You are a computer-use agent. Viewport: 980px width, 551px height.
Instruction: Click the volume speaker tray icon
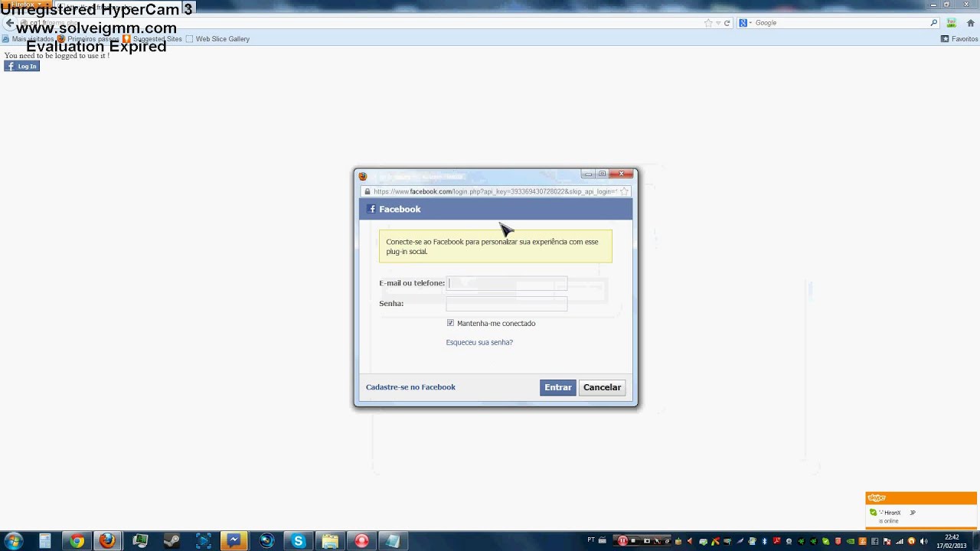click(x=923, y=541)
